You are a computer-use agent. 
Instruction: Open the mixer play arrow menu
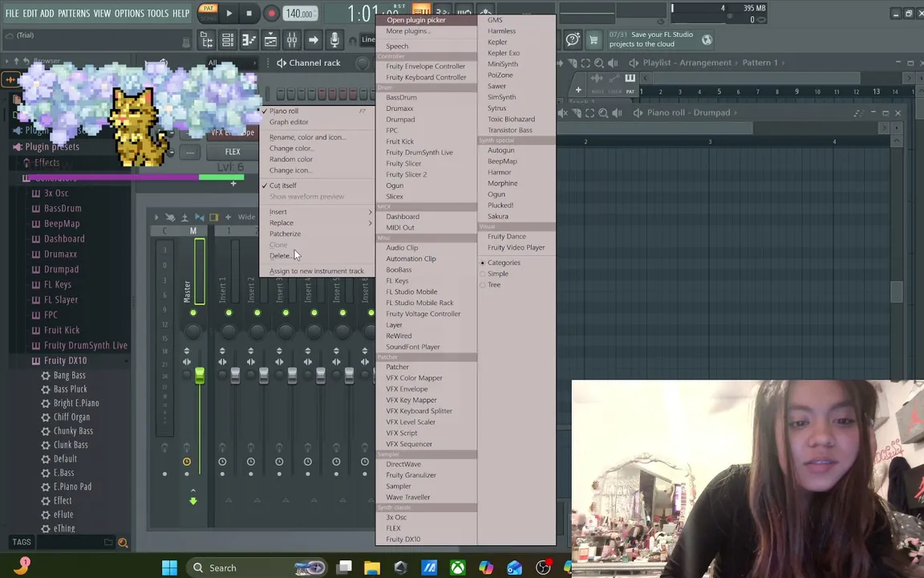(156, 217)
